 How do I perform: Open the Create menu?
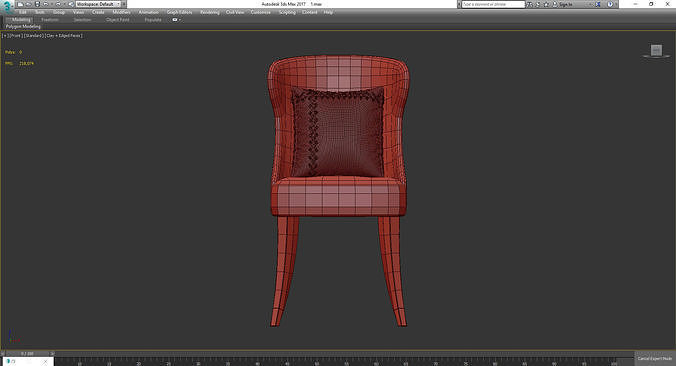click(98, 12)
